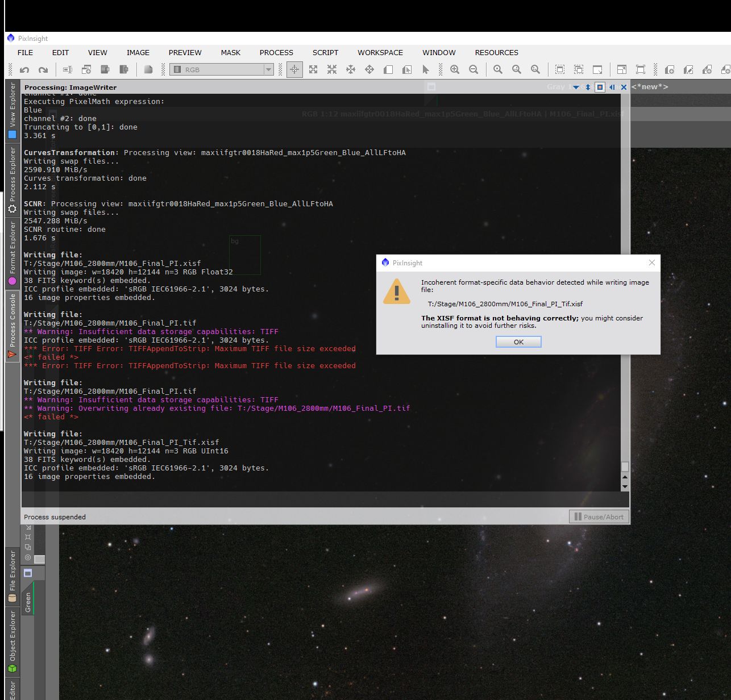731x700 pixels.
Task: Click the 'Processing: ImageWriter' console title
Action: [x=70, y=88]
